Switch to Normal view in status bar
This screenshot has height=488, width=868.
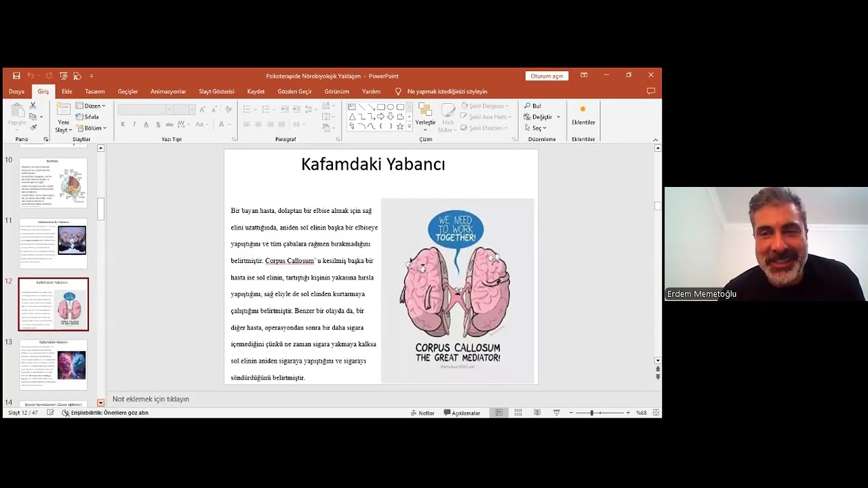(x=499, y=413)
